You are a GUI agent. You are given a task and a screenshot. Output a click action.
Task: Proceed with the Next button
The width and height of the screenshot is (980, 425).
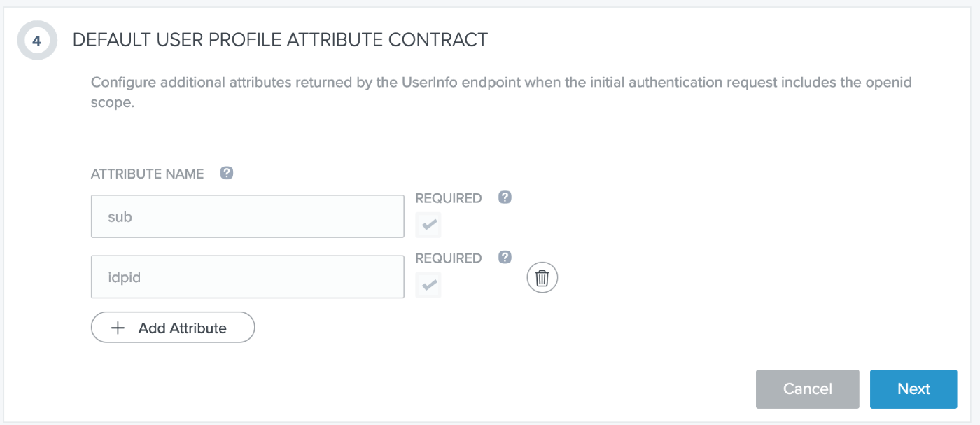(913, 389)
